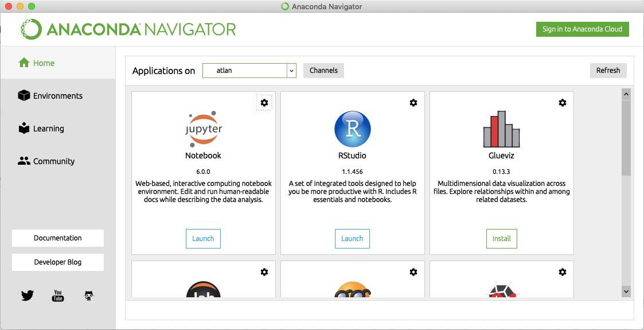Image resolution: width=644 pixels, height=330 pixels.
Task: Click the Glueviz histogram logo
Action: pos(501,129)
